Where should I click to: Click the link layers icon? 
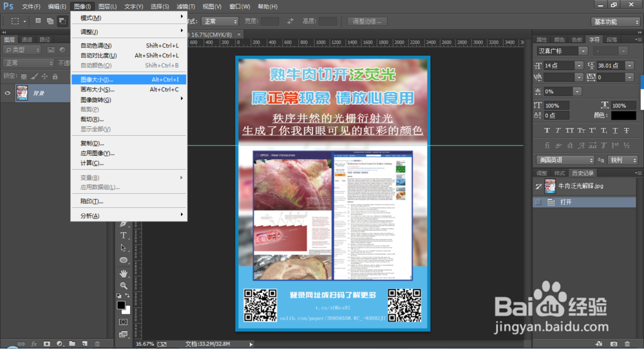(21, 344)
